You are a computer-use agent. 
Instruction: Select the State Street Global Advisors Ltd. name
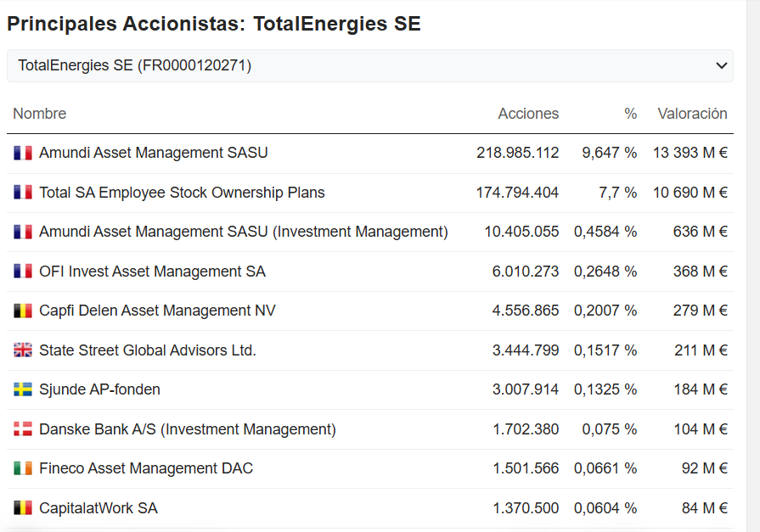pos(147,350)
